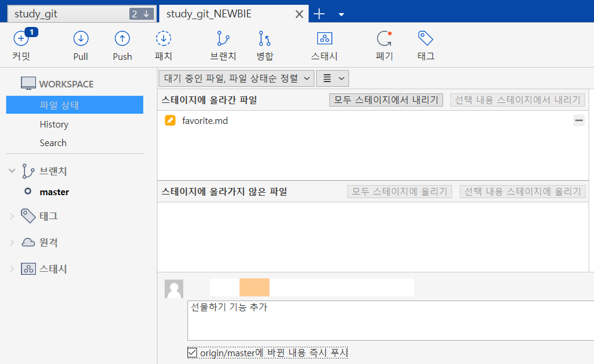594x364 pixels.
Task: Collapse the 브랜치 section
Action: pos(12,171)
